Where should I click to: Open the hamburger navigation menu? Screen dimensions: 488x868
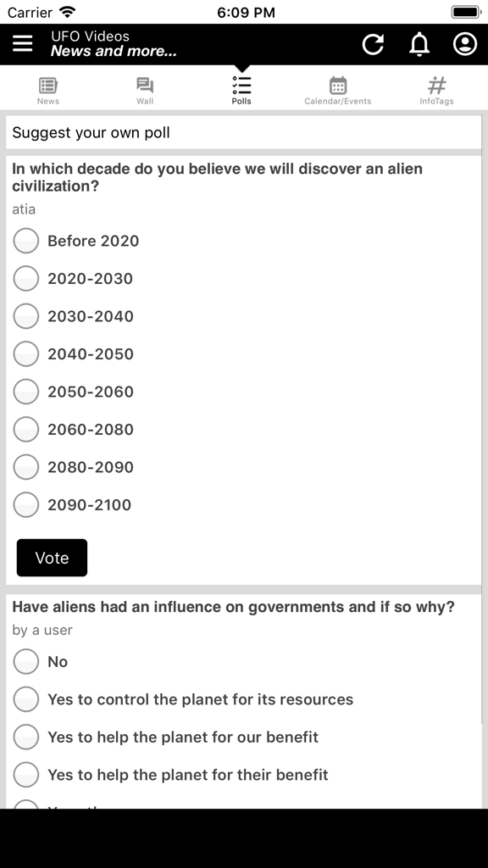click(23, 43)
